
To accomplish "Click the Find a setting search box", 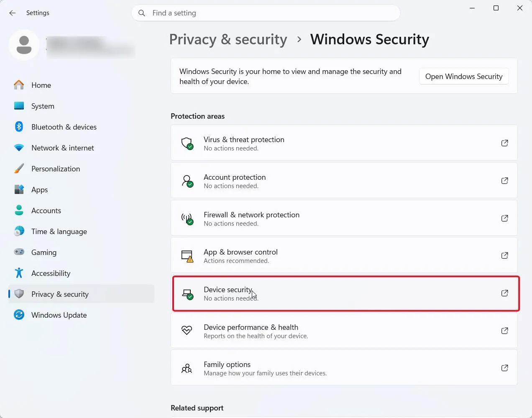I will click(x=266, y=13).
